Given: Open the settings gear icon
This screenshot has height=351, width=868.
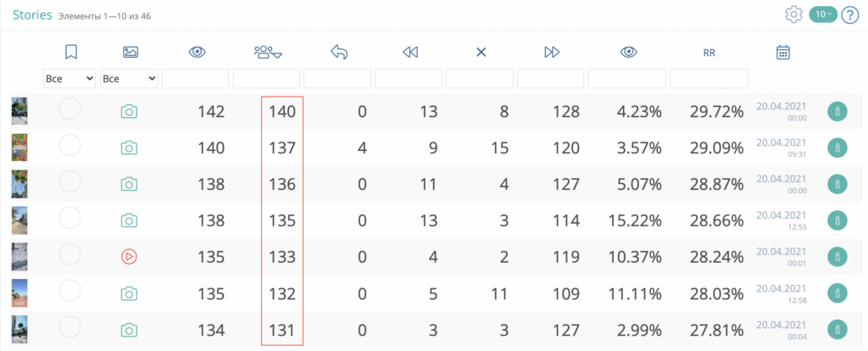Looking at the screenshot, I should click(x=793, y=14).
